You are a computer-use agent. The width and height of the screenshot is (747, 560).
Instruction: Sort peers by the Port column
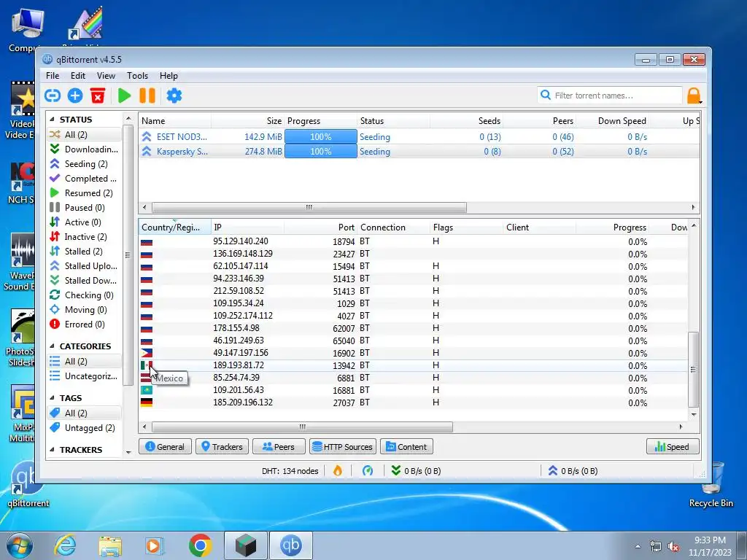pyautogui.click(x=320, y=227)
